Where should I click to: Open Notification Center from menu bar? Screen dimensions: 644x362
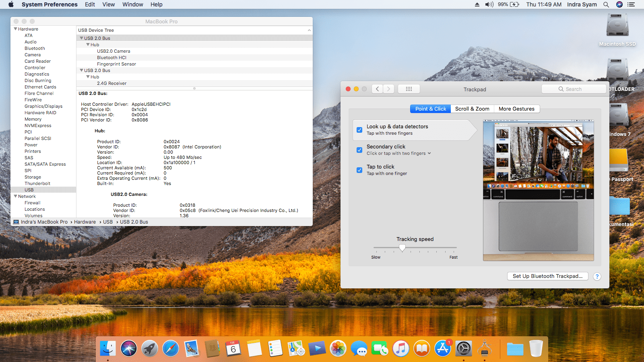pyautogui.click(x=631, y=4)
